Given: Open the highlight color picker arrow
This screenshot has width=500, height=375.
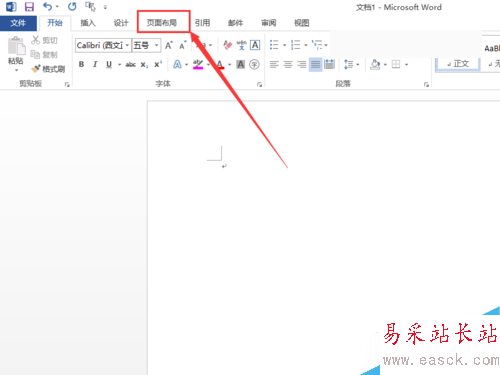Looking at the screenshot, I should click(x=208, y=64).
